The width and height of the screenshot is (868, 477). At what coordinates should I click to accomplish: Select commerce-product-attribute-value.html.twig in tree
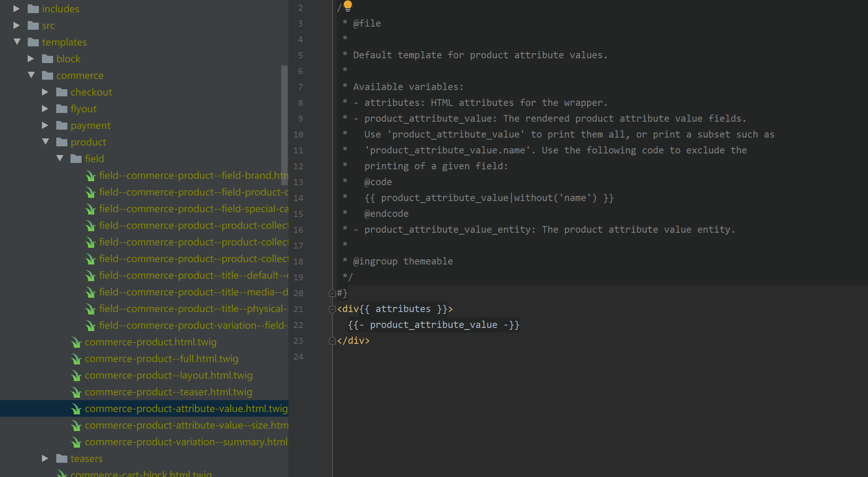tap(186, 408)
